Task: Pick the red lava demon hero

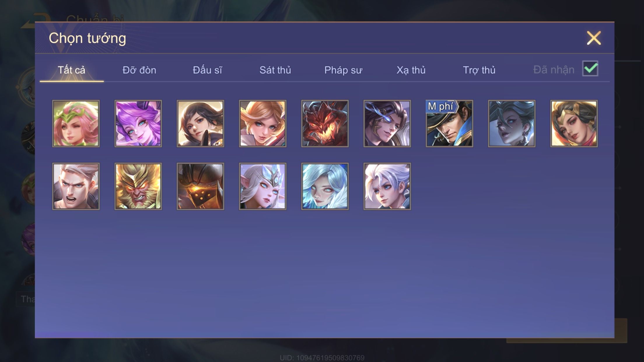Action: pos(325,123)
